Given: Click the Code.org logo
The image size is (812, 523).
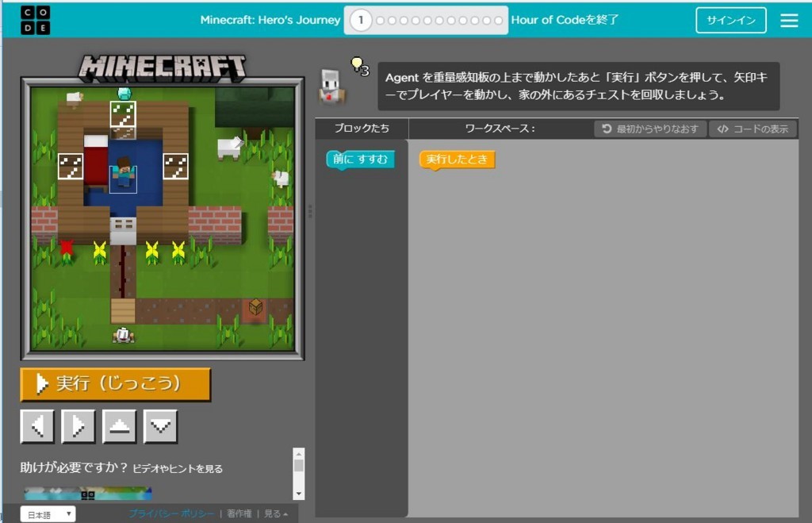Looking at the screenshot, I should coord(35,20).
